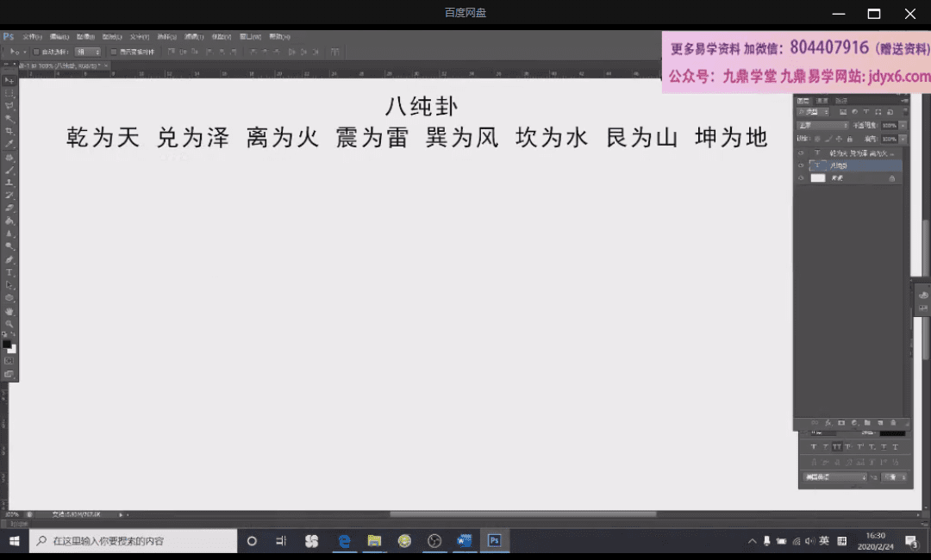Image resolution: width=931 pixels, height=560 pixels.
Task: Enable the 显示变换控件 checkbox
Action: (x=113, y=52)
